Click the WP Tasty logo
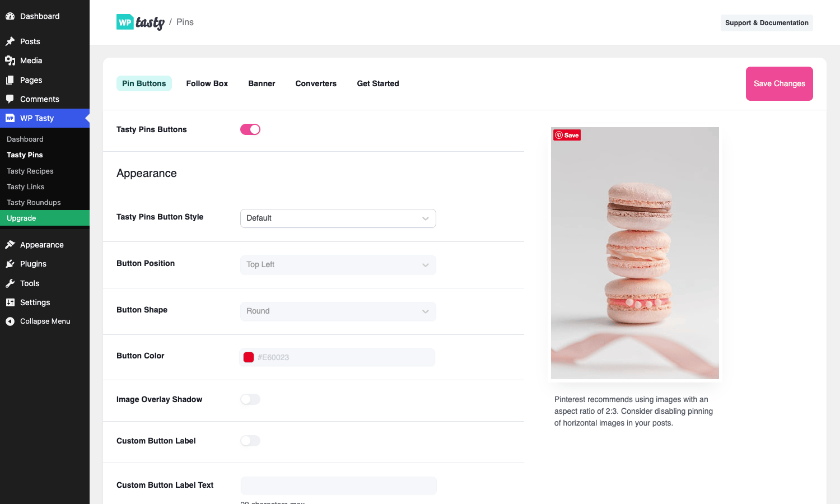 tap(141, 22)
